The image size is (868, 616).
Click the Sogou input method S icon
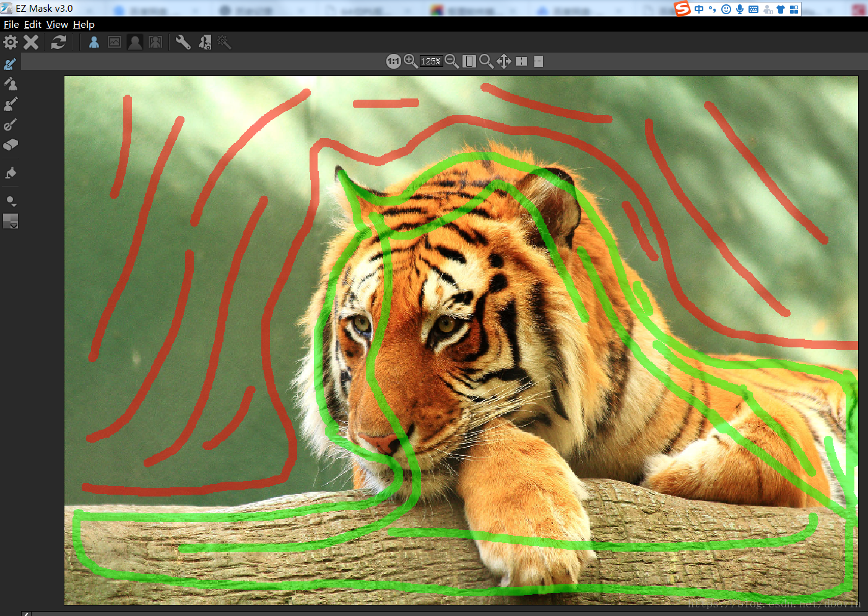tap(682, 9)
